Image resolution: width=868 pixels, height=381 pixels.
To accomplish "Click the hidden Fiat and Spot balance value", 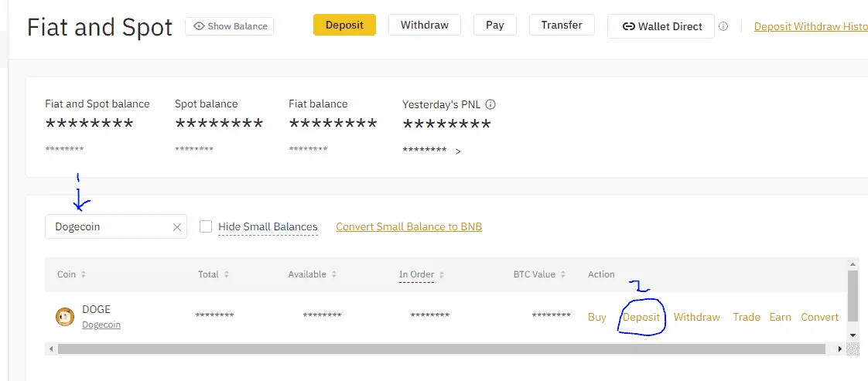I will [x=89, y=124].
